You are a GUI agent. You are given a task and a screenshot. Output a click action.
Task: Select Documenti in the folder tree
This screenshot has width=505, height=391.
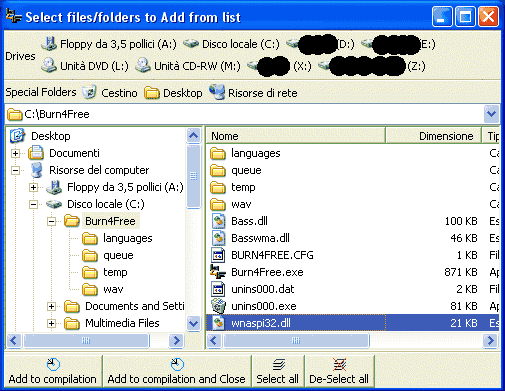point(74,153)
